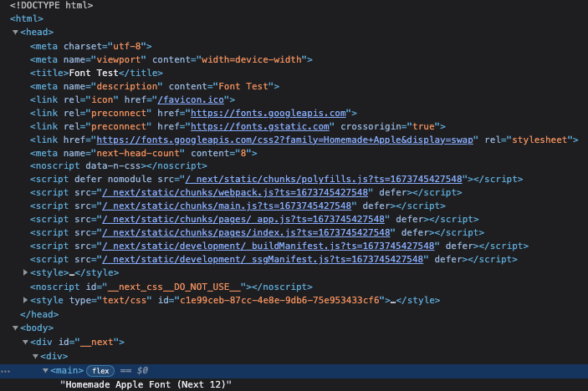The image size is (588, 391).
Task: Click the rel="stylesheet" attribute
Action: pos(529,140)
